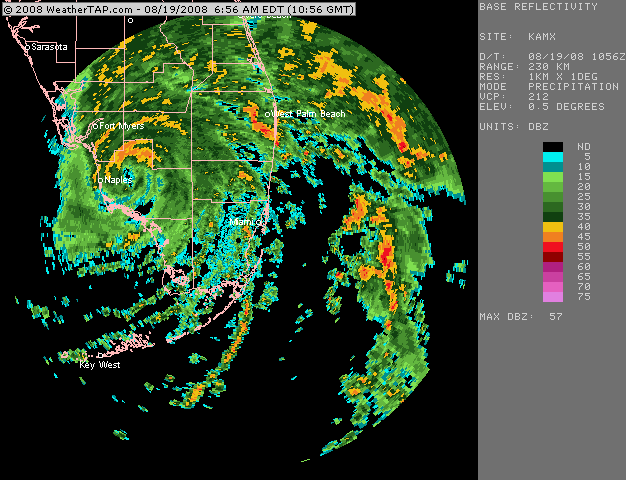Select the Sarasota map label
The image size is (626, 480).
pos(48,47)
